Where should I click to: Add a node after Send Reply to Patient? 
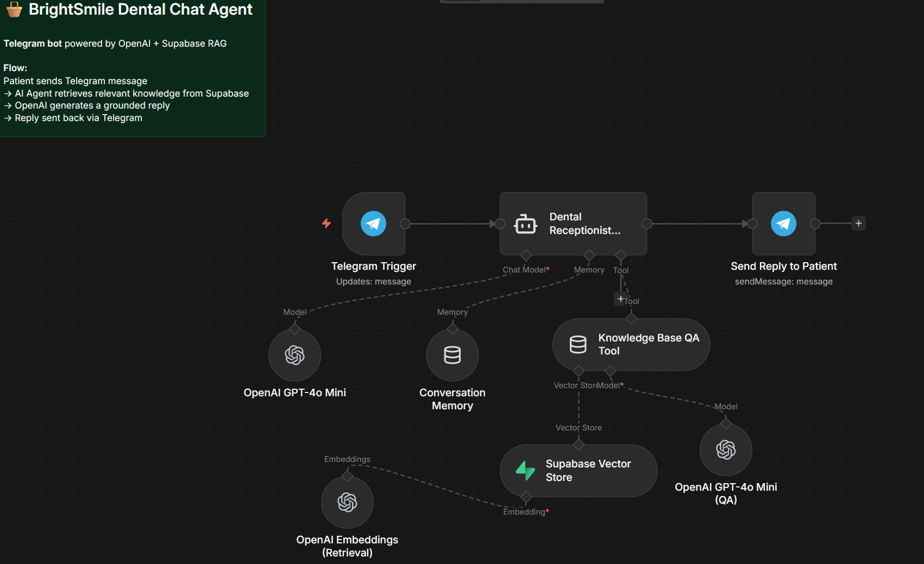(858, 223)
